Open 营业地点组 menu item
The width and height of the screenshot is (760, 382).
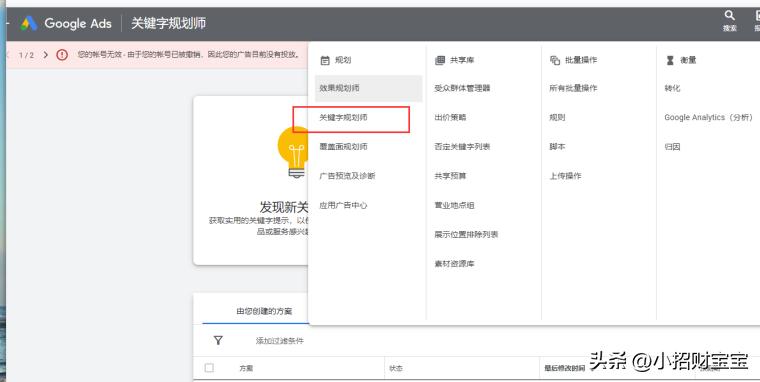(x=454, y=205)
